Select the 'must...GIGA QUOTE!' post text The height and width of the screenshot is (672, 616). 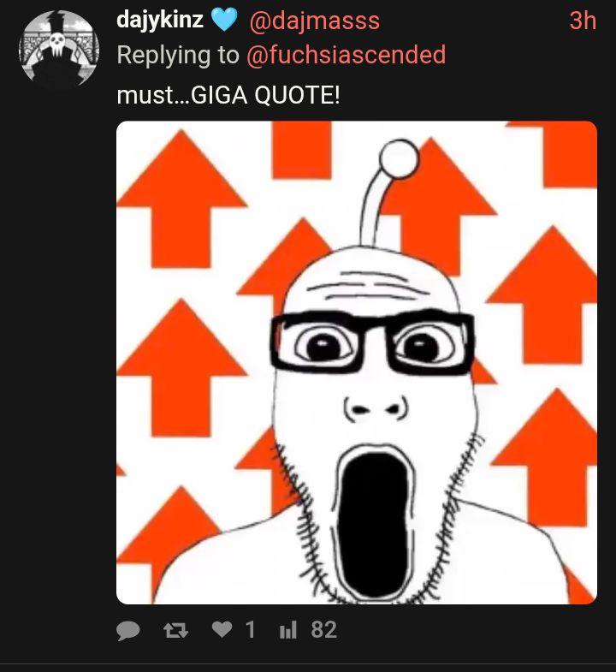pos(228,95)
